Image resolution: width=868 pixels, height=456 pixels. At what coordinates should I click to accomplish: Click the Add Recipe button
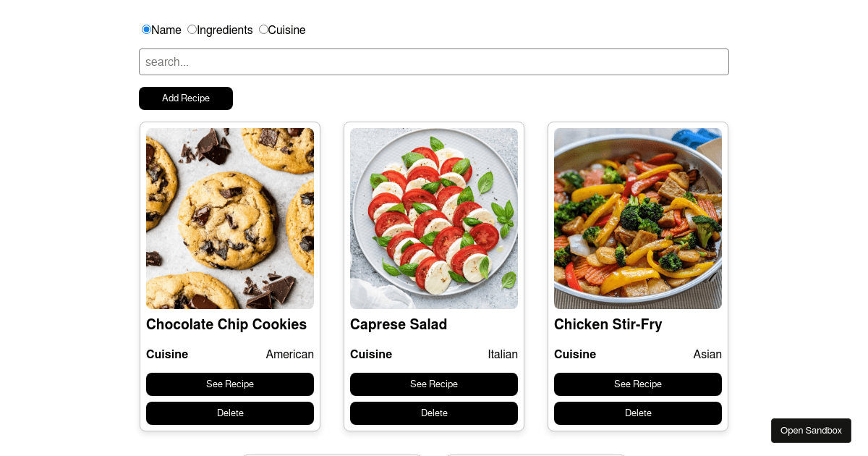coord(186,98)
